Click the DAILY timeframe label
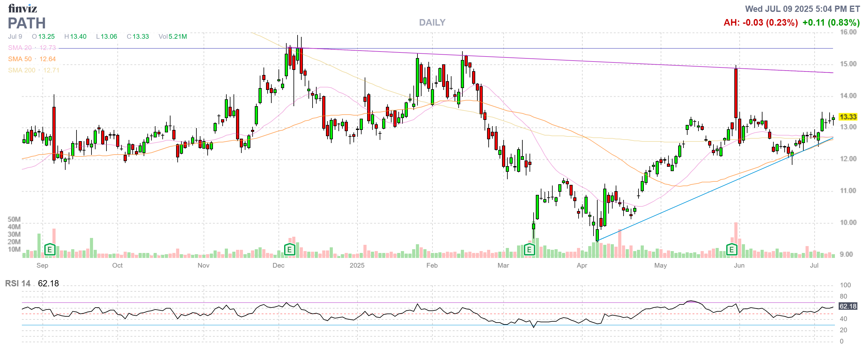Screen dimensions: 868x351 [x=432, y=22]
